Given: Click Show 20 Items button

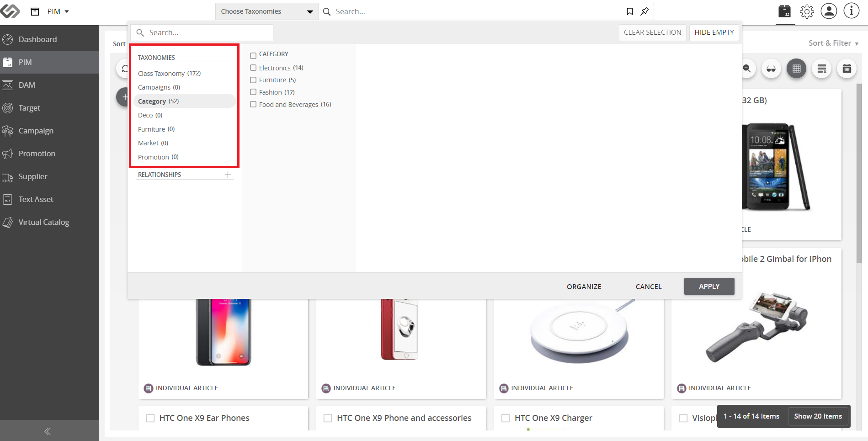Looking at the screenshot, I should [818, 416].
